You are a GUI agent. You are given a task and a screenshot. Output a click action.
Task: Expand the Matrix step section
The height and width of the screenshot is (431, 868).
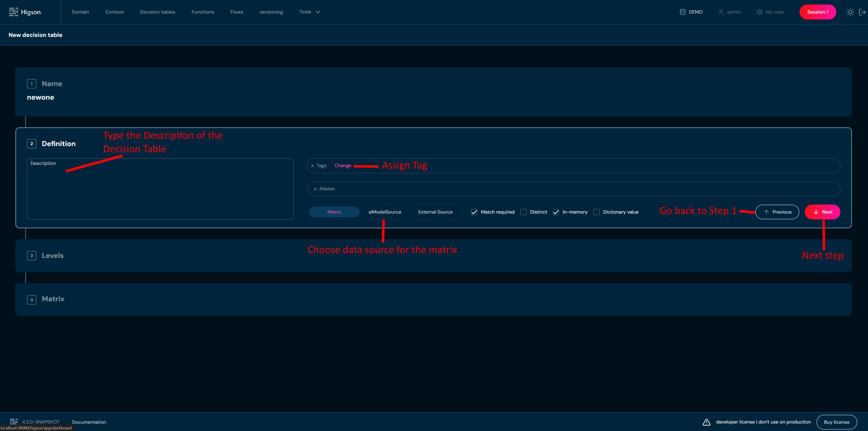[x=53, y=299]
